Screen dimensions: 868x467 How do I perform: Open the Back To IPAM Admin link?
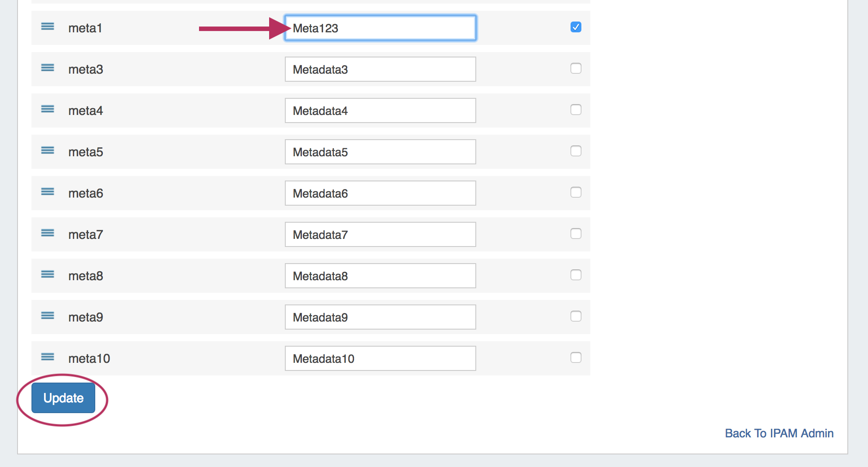coord(779,433)
